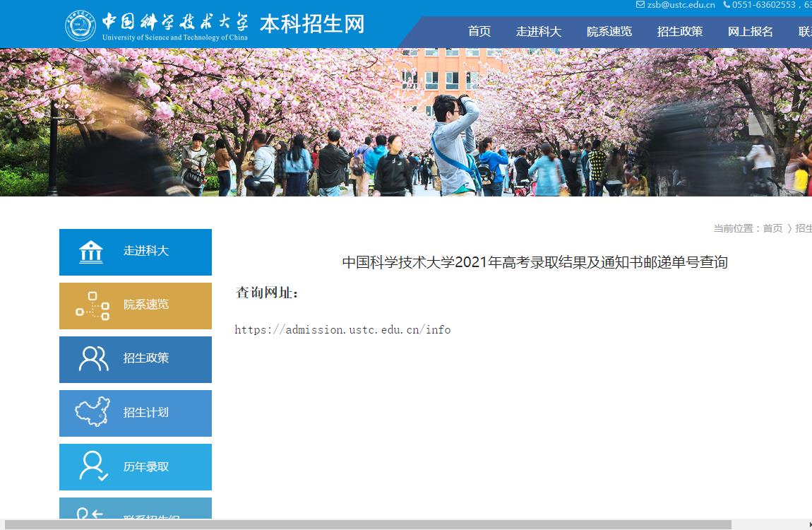
Task: Open 院系速览 in the top navigation
Action: click(x=609, y=32)
